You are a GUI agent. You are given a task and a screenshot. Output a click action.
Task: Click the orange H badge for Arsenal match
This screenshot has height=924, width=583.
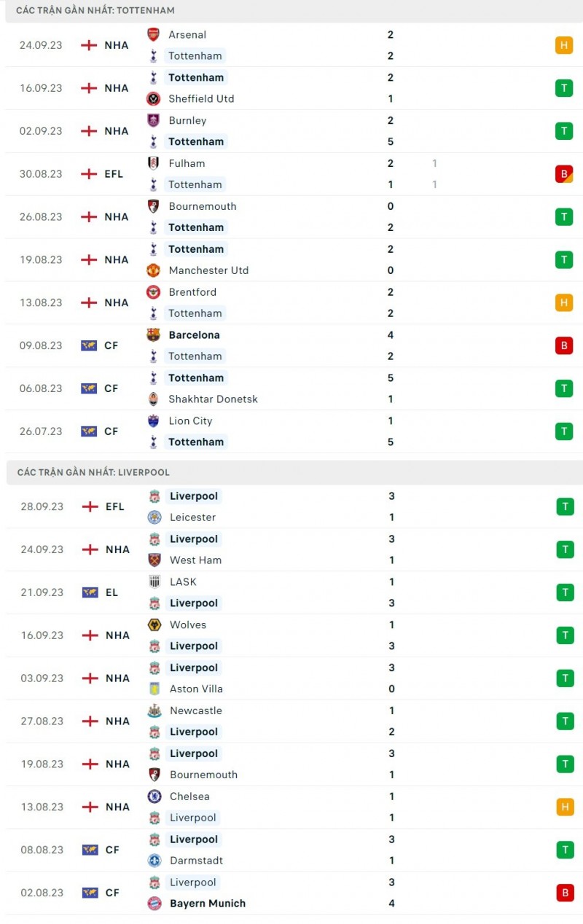(563, 45)
